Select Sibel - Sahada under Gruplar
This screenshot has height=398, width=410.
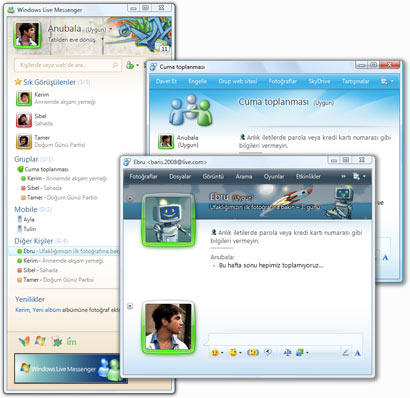pyautogui.click(x=41, y=188)
